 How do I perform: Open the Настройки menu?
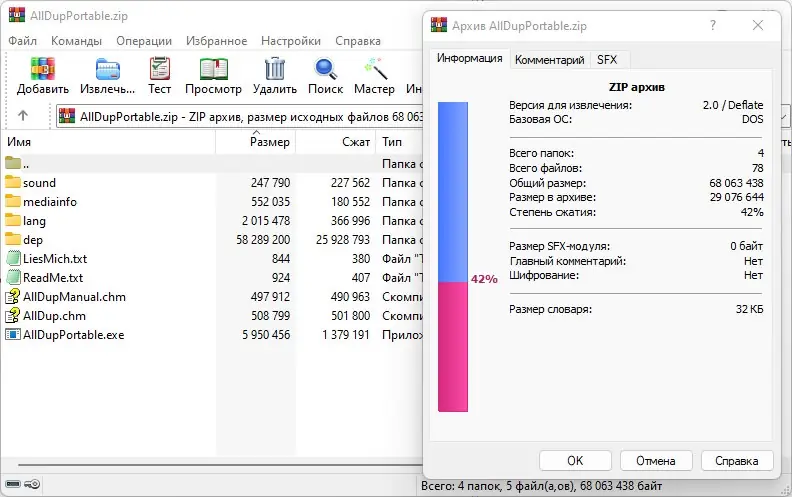(291, 41)
